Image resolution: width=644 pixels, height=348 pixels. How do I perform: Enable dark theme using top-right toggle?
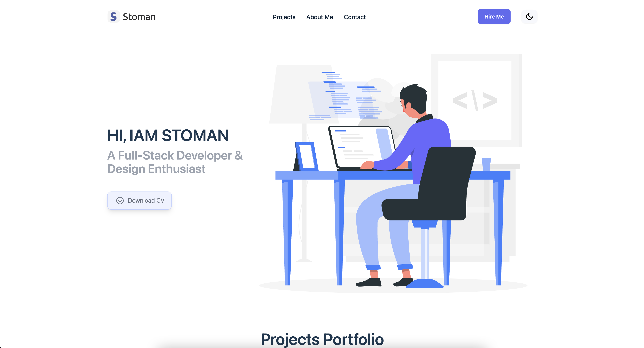(x=529, y=16)
